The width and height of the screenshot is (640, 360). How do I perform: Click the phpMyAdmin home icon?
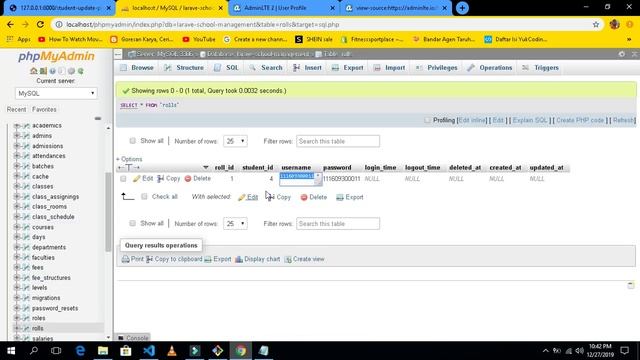[x=33, y=71]
